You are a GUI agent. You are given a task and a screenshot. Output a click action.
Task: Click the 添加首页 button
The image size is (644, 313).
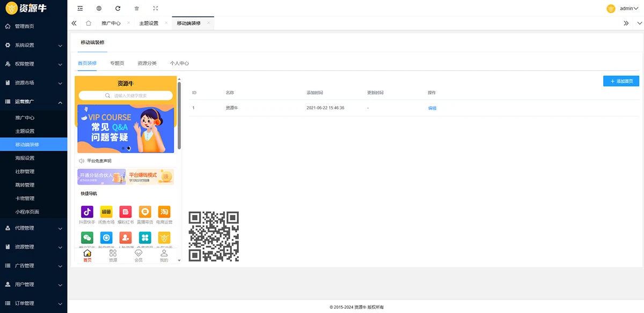[x=621, y=81]
